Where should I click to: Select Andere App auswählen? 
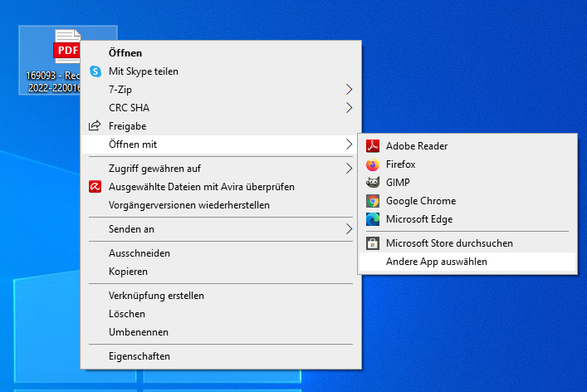[467, 262]
